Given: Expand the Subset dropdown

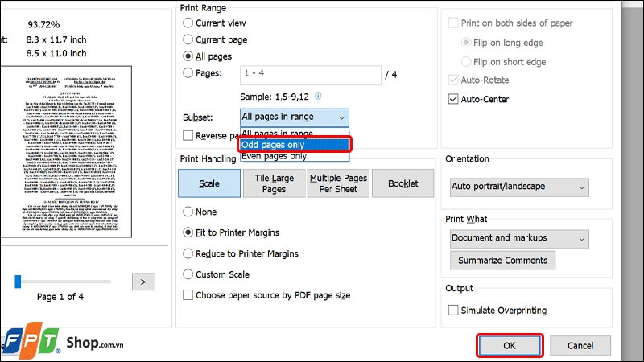Looking at the screenshot, I should point(295,117).
